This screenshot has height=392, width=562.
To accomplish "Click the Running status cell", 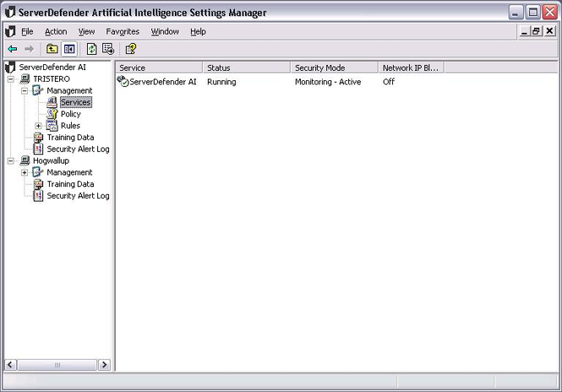I will tap(221, 82).
